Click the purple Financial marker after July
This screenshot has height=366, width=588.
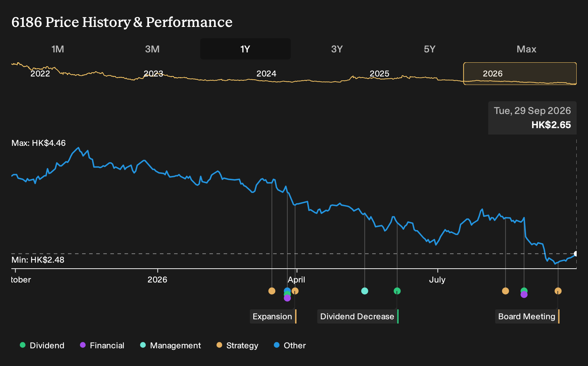point(524,294)
